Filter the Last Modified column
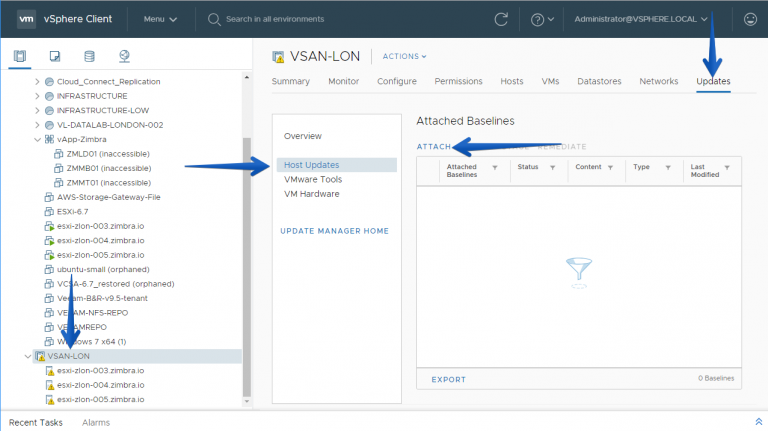Viewport: 768px width, 431px height. (x=727, y=168)
